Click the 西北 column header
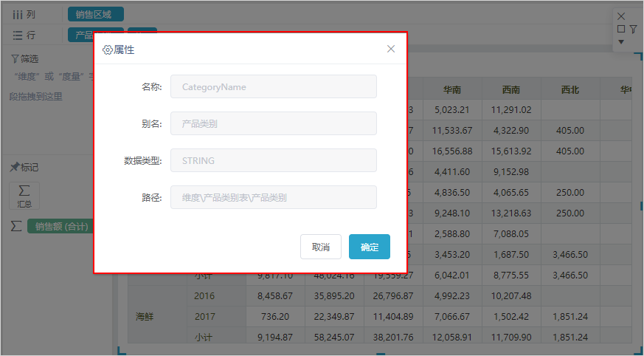This screenshot has width=644, height=356. click(x=570, y=89)
